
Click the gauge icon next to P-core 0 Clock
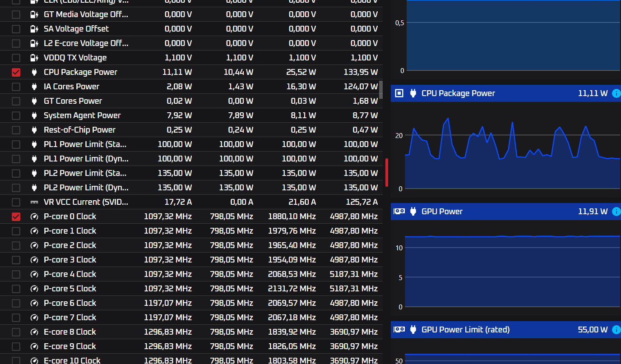click(34, 217)
